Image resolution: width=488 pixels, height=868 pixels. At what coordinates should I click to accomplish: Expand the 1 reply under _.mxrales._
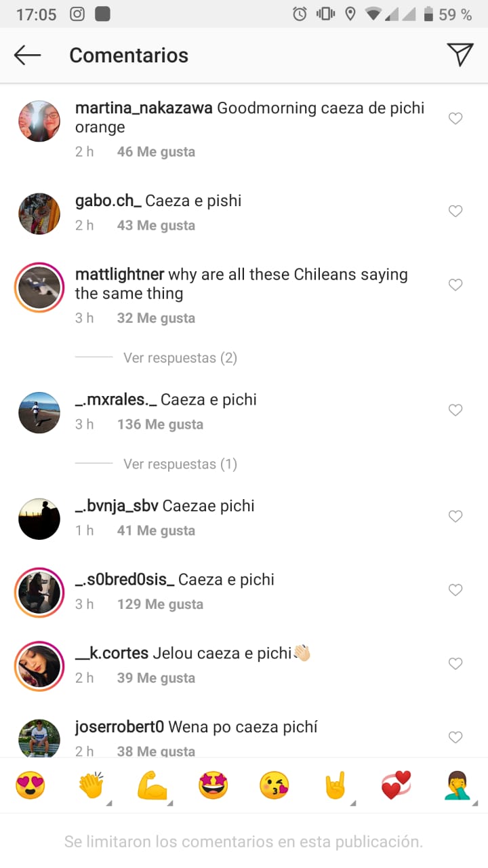[x=180, y=464]
